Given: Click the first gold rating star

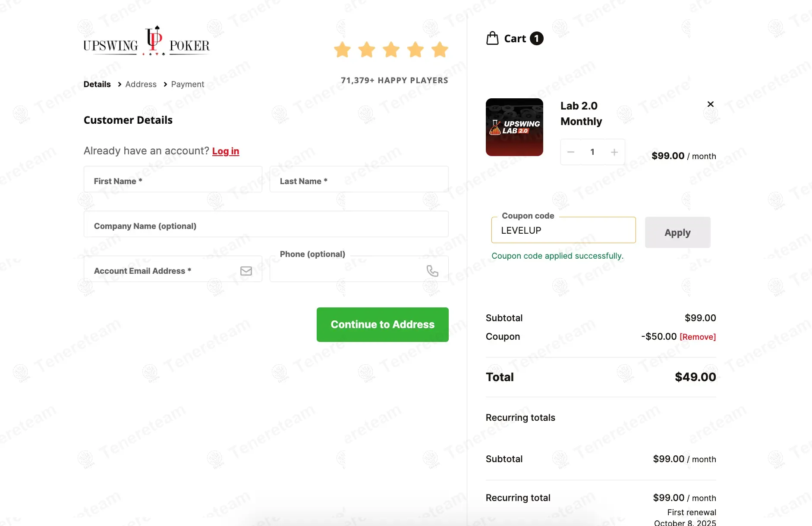Looking at the screenshot, I should tap(342, 50).
